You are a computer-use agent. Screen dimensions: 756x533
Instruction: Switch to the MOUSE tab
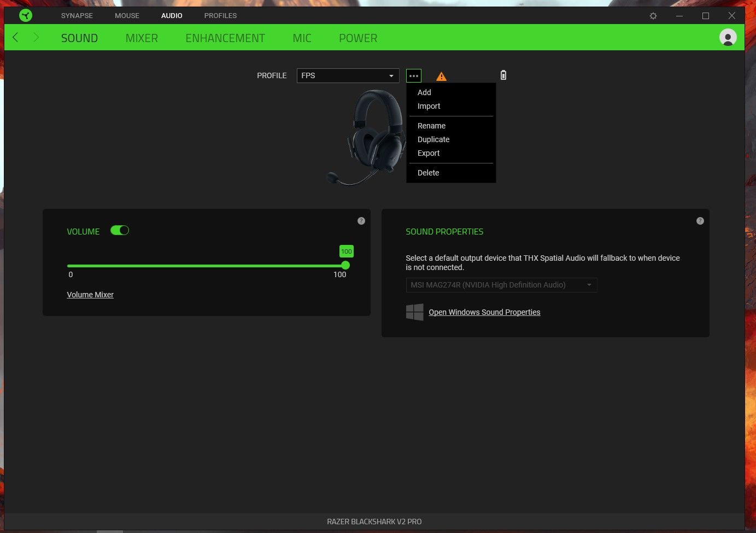pos(127,16)
